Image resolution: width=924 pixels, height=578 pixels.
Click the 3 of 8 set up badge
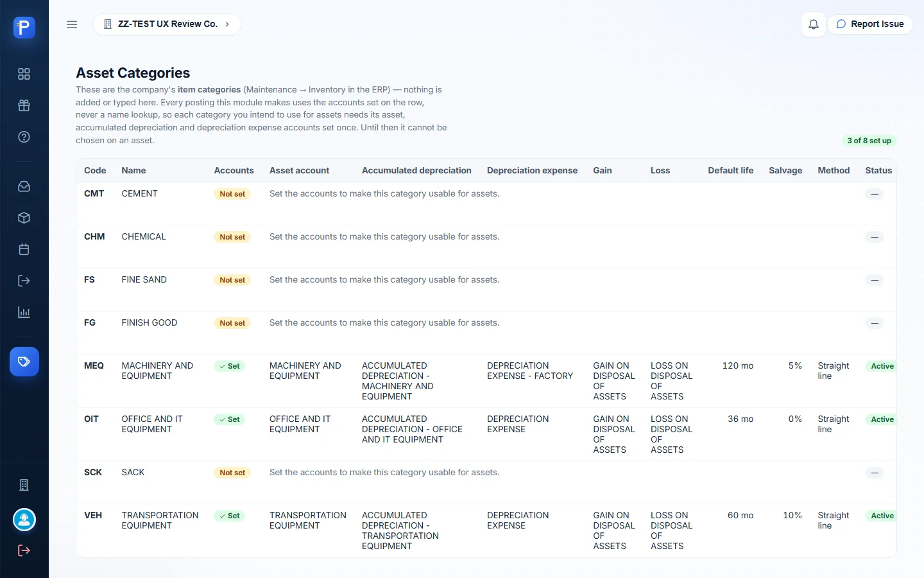pyautogui.click(x=869, y=141)
